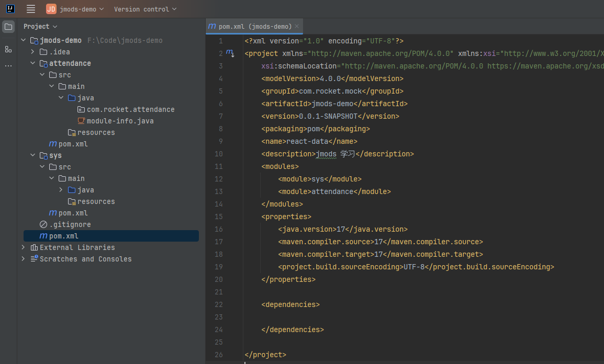
Task: Close the pom.xml editor tab
Action: click(297, 26)
